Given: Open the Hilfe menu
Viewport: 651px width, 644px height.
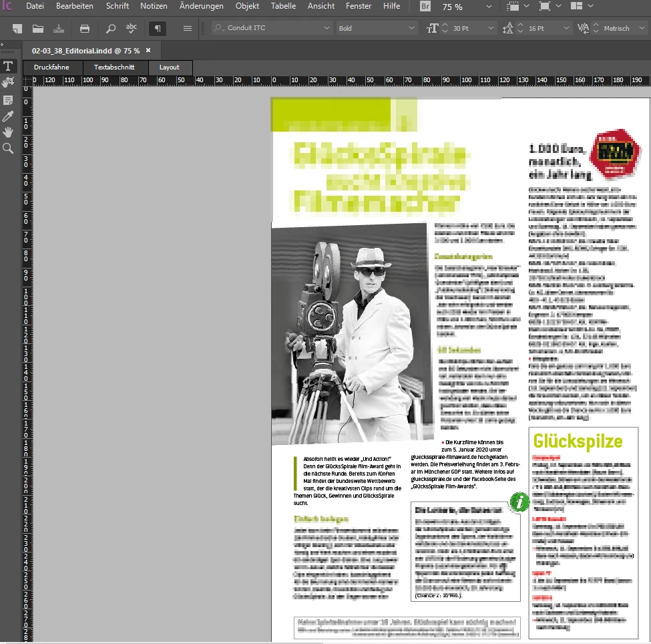Looking at the screenshot, I should coord(391,6).
